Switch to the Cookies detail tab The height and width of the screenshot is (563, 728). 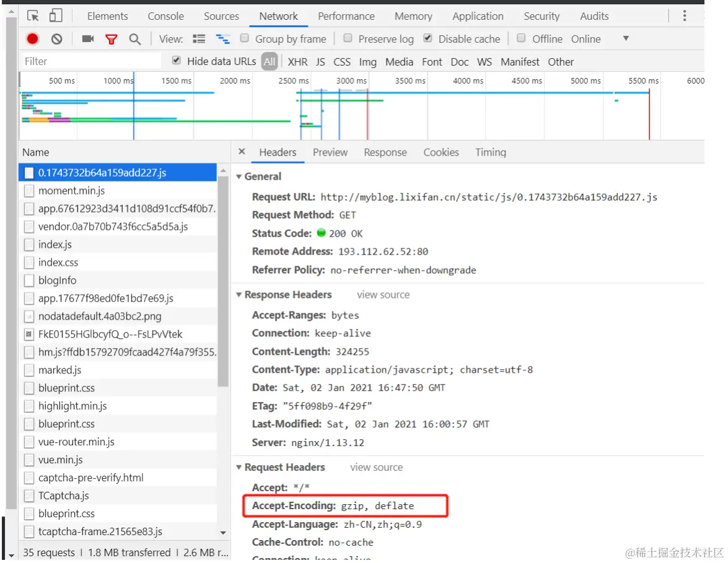[x=441, y=152]
